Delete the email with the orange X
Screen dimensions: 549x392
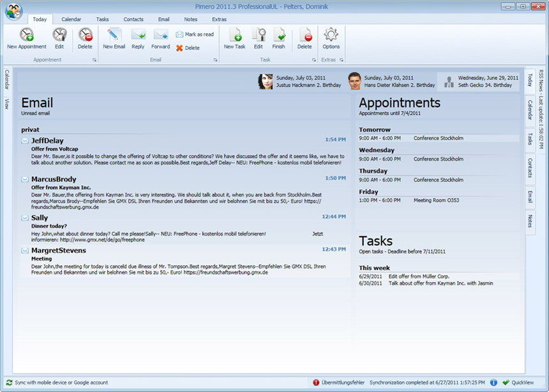[x=188, y=48]
